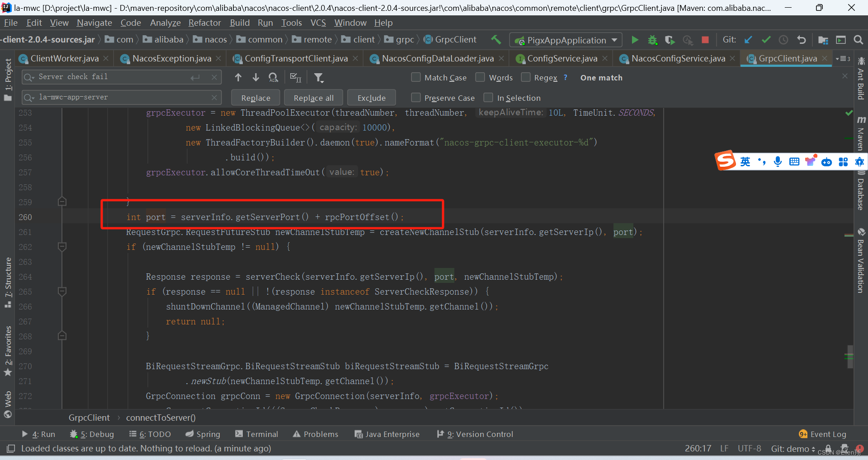The width and height of the screenshot is (868, 460).
Task: Go to previous search occurrence
Action: pyautogui.click(x=238, y=77)
